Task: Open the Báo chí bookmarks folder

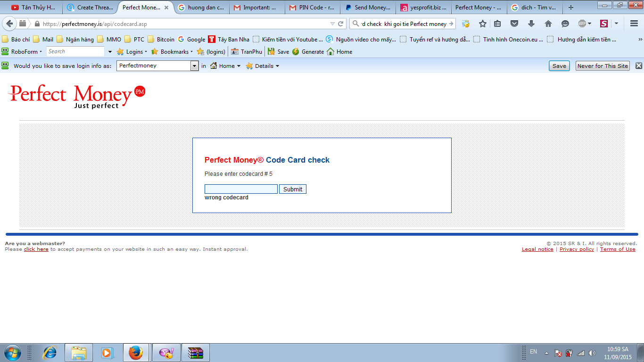Action: coord(16,40)
